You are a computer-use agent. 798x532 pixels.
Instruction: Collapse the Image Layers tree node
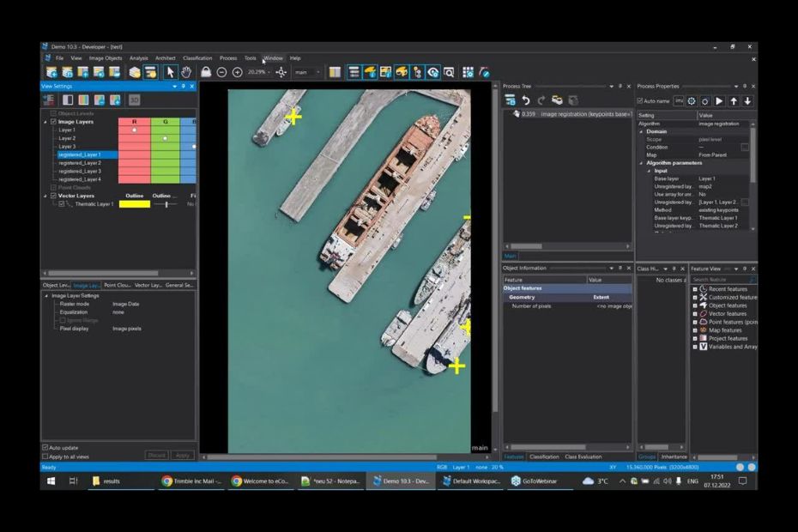click(45, 122)
